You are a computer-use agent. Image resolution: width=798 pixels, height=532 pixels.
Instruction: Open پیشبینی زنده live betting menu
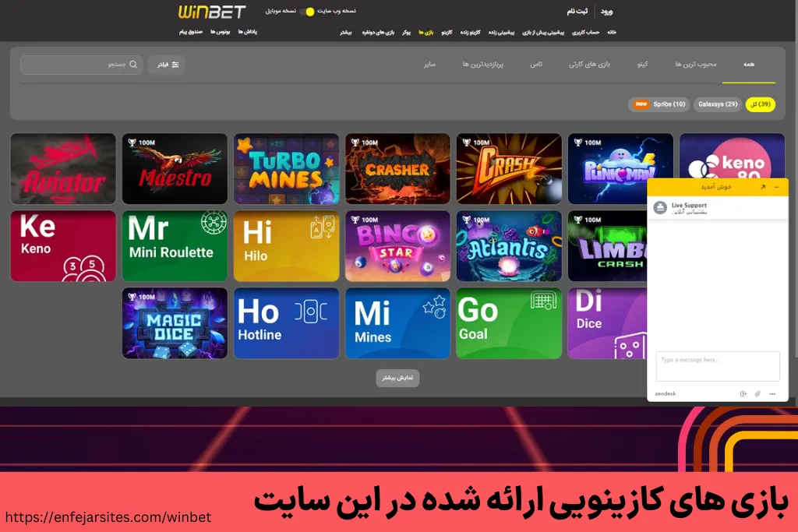pos(501,33)
